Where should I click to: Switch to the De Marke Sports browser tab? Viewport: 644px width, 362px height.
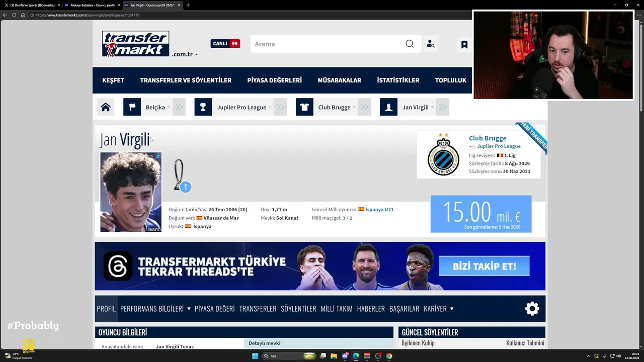point(32,5)
